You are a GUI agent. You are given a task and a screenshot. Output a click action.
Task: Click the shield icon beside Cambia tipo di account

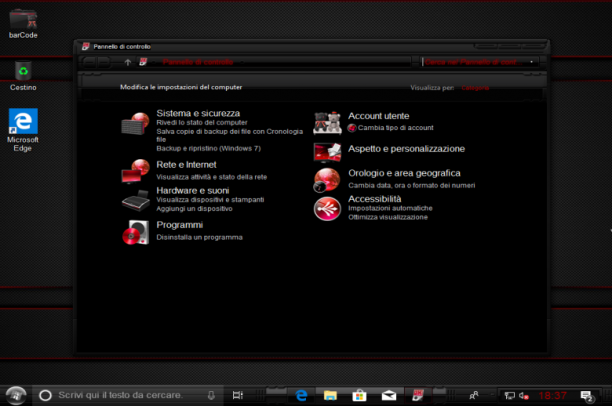click(x=352, y=128)
